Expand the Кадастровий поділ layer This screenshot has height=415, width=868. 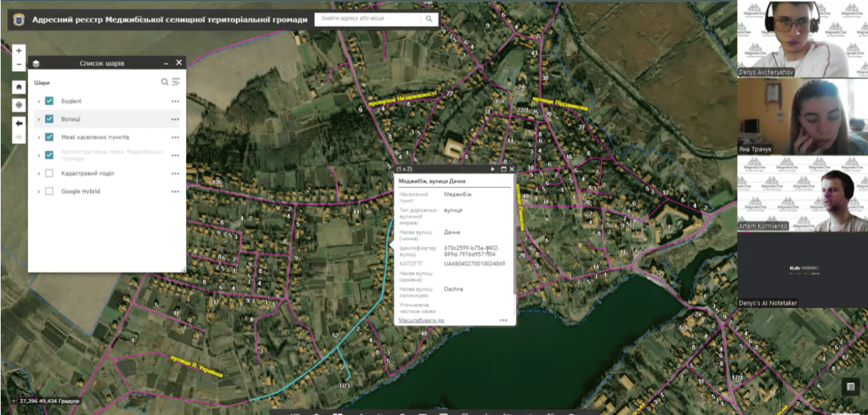[39, 174]
